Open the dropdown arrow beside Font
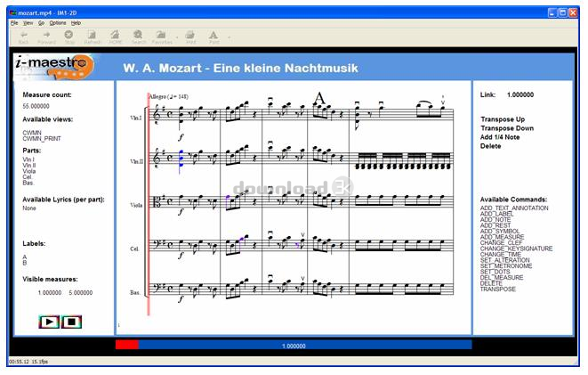 (x=229, y=37)
